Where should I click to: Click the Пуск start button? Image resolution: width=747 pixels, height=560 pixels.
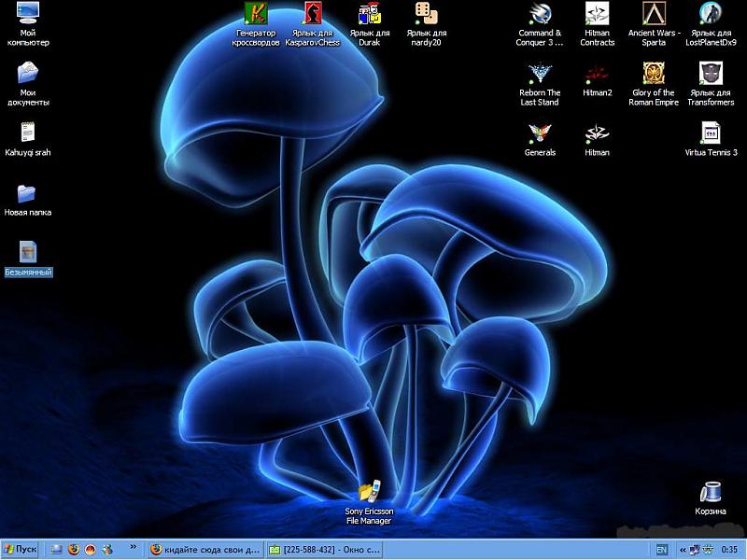[x=21, y=550]
